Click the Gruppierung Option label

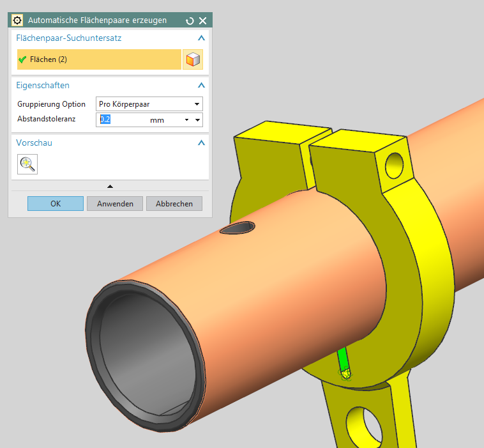(x=51, y=104)
